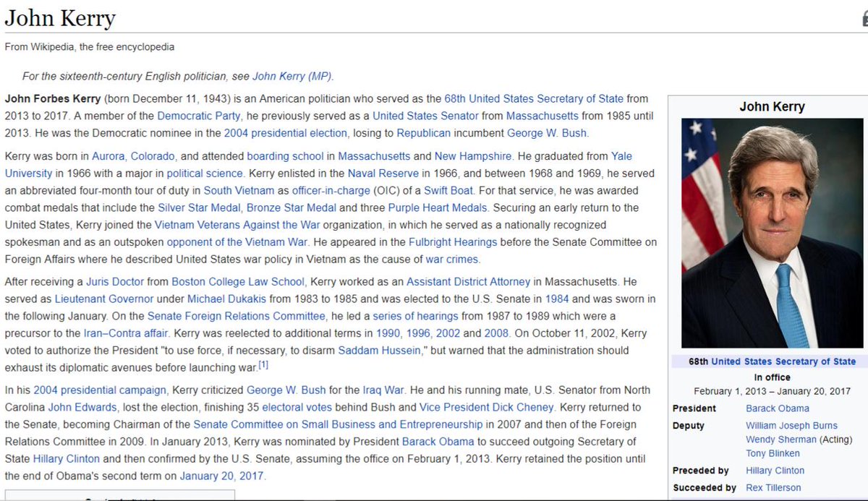This screenshot has width=868, height=501.
Task: Open the boarding school link
Action: point(286,156)
